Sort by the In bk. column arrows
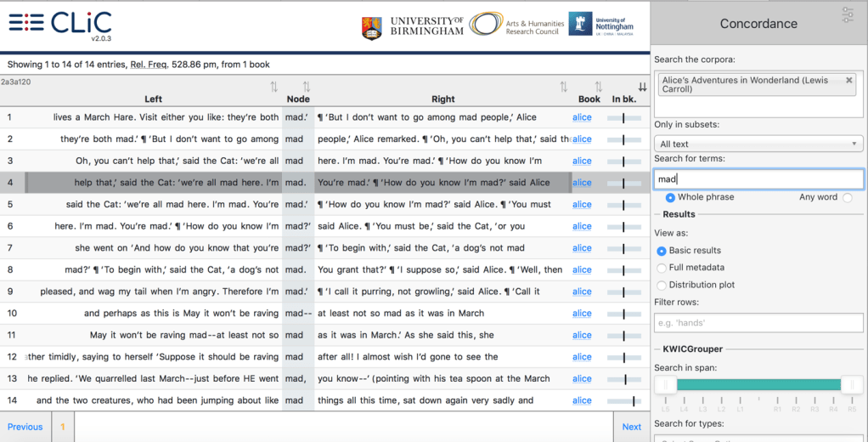Viewport: 868px width, 442px height. [642, 87]
